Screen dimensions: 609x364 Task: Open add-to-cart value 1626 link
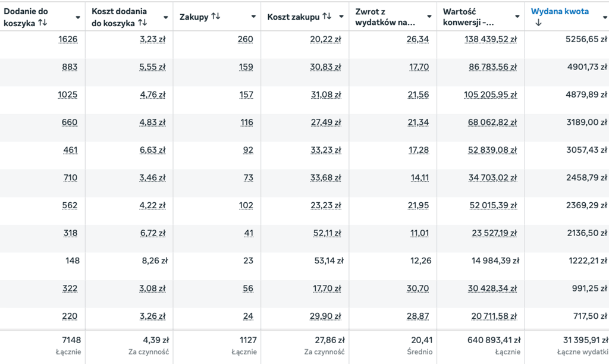pyautogui.click(x=68, y=39)
